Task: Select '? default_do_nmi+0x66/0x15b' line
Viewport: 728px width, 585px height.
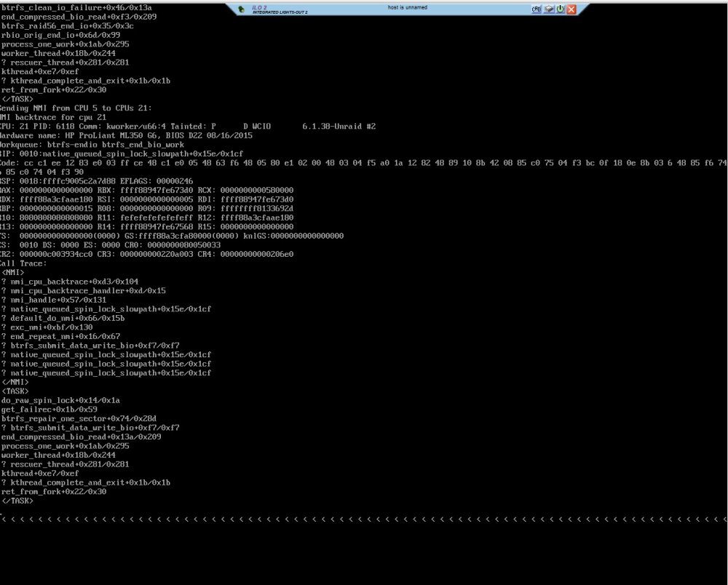Action: click(63, 318)
